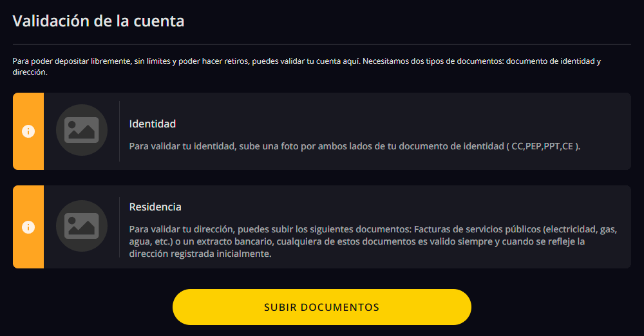Click the horizontal divider under the title
The image size is (644, 336).
point(322,44)
